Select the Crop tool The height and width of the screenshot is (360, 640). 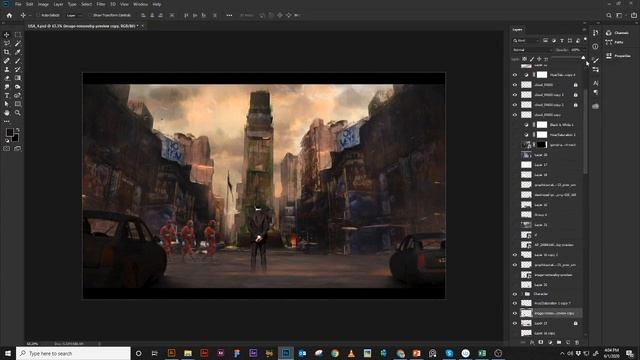pyautogui.click(x=7, y=52)
